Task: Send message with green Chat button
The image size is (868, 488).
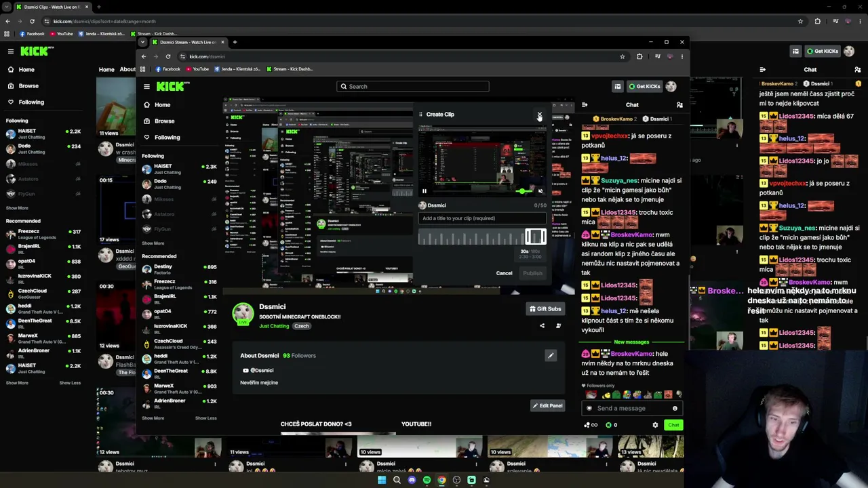Action: click(673, 425)
